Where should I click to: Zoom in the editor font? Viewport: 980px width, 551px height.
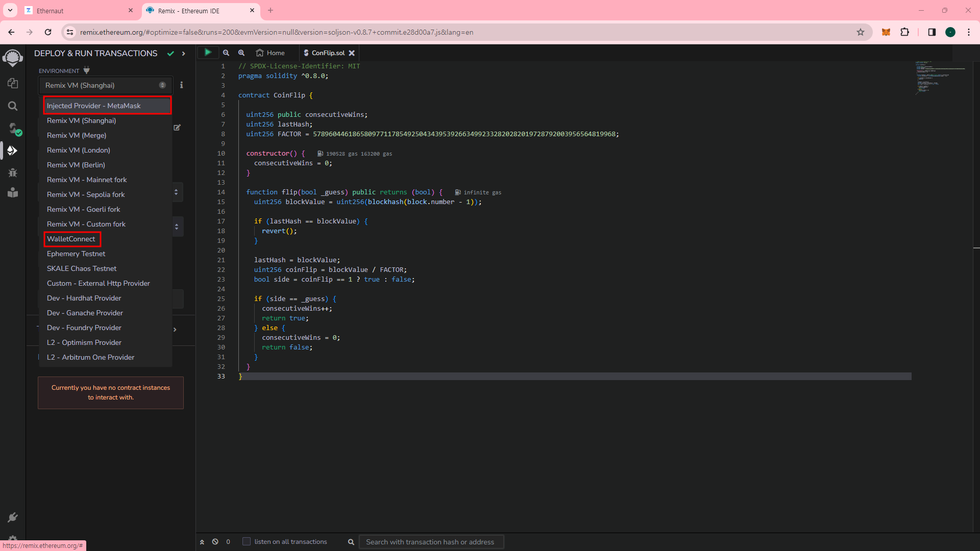point(241,53)
